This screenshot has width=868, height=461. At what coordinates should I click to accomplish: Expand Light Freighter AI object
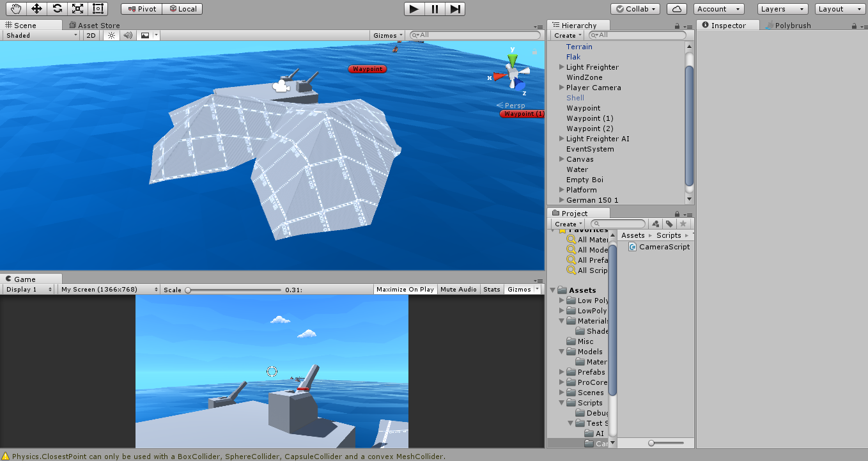(x=562, y=139)
